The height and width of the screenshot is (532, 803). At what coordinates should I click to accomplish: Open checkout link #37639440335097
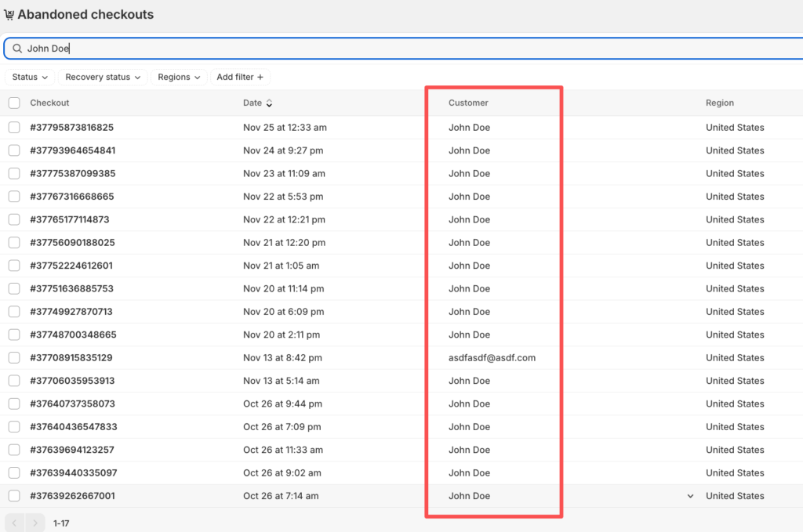74,472
